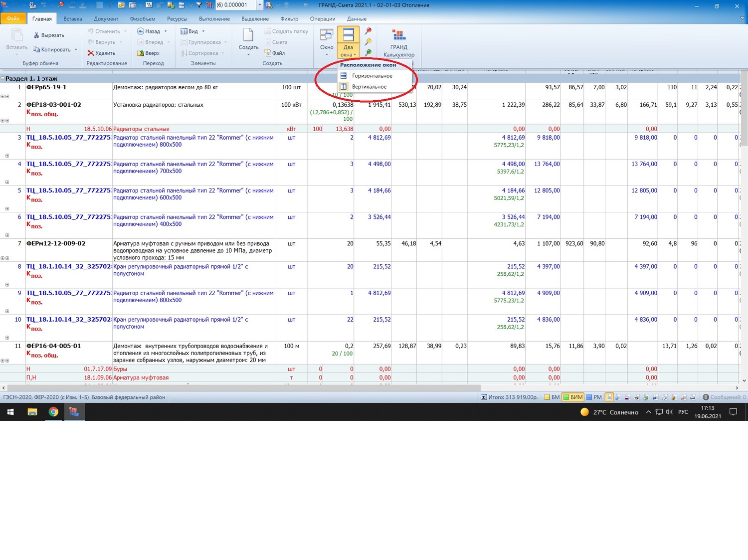
Task: Click the Файл icon in Создать group
Action: (268, 53)
